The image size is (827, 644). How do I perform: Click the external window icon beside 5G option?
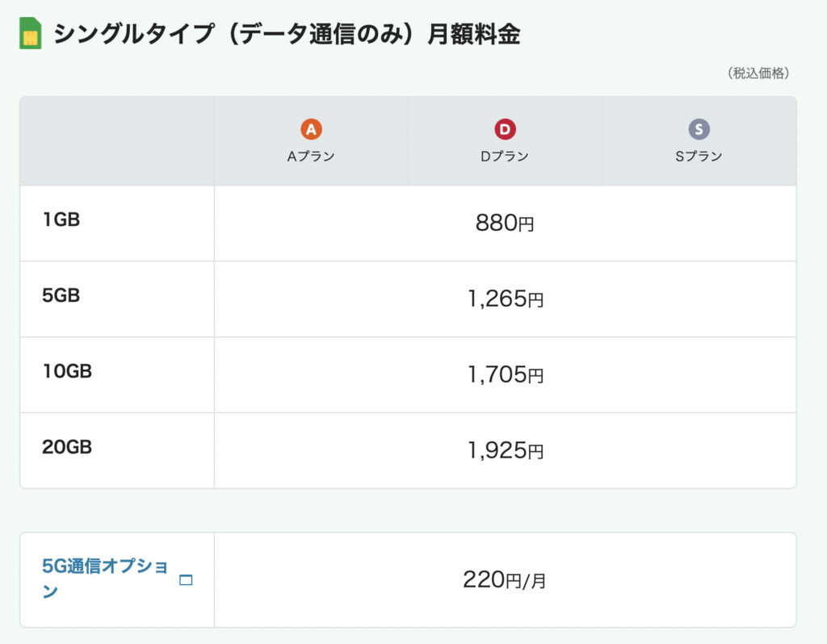[x=186, y=579]
